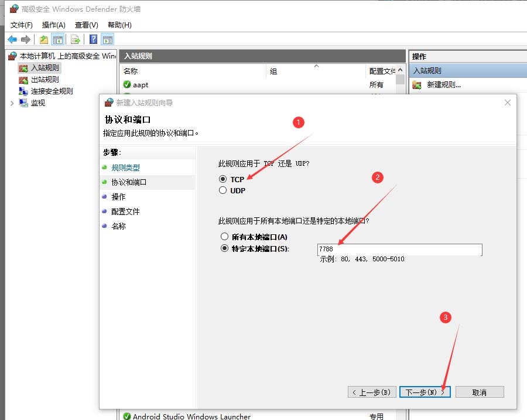Open Help via the question mark toolbar icon
527x420 pixels.
pos(94,40)
